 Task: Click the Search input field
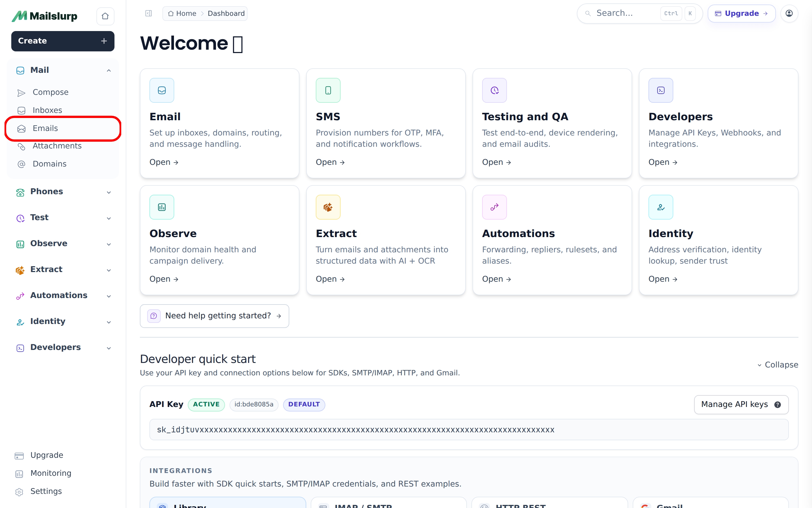click(x=639, y=14)
